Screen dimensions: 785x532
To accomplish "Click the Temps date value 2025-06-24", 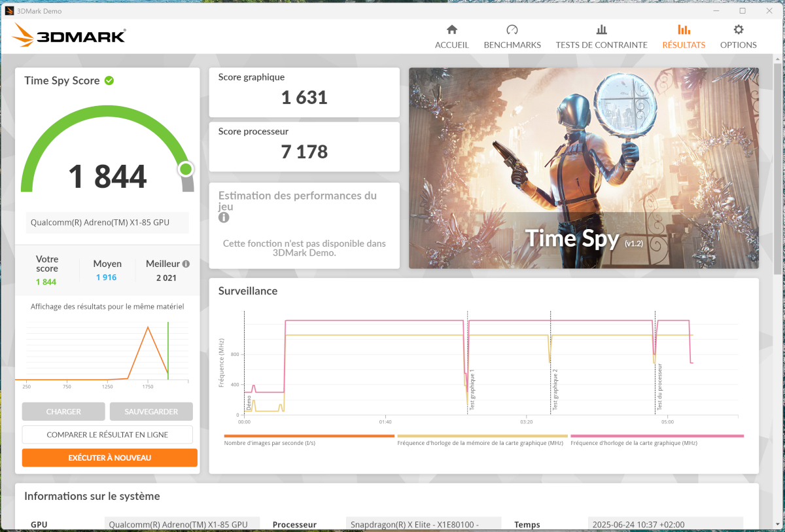I will pyautogui.click(x=665, y=524).
